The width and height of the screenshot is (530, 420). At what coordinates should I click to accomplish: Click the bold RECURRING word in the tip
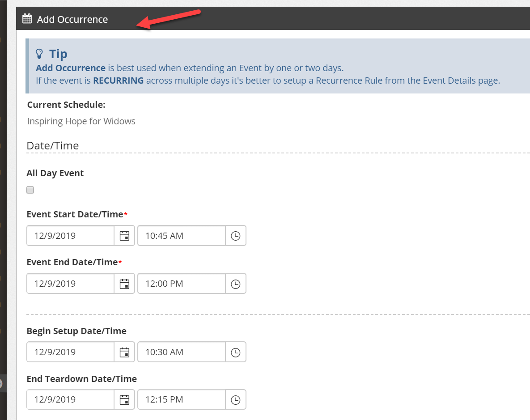(119, 81)
